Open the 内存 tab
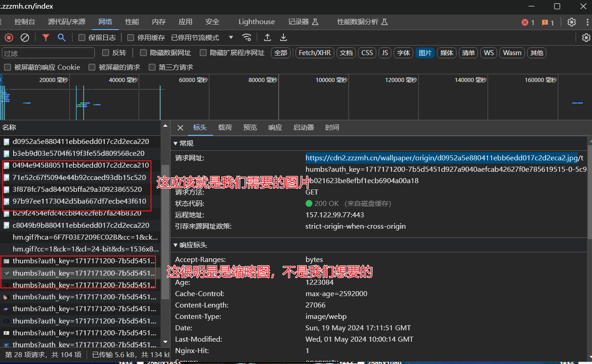592x364 pixels. (x=159, y=22)
